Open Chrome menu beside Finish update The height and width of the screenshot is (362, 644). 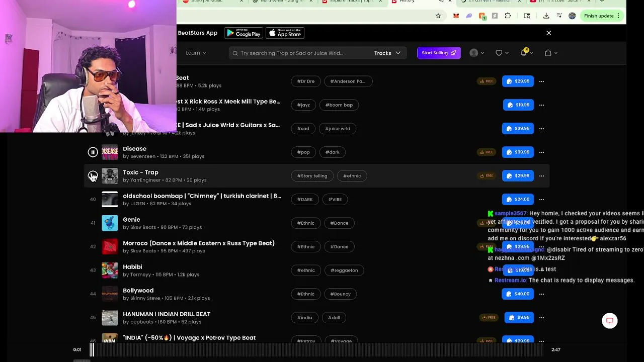(618, 16)
